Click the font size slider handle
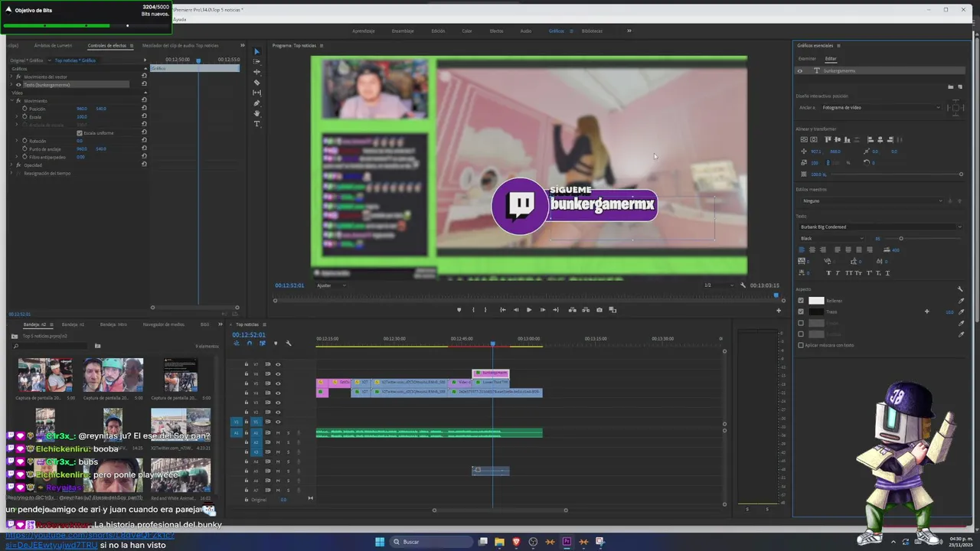Viewport: 980px width, 551px height. pos(900,238)
